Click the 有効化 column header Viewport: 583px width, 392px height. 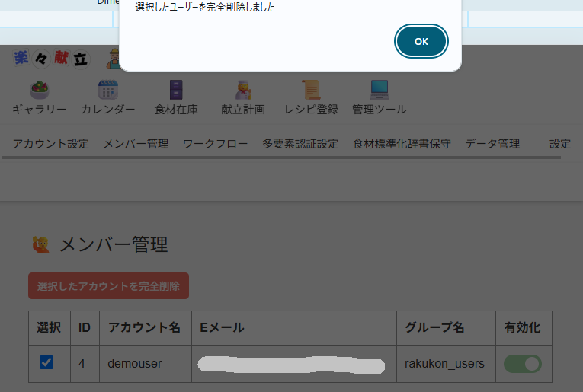[522, 327]
